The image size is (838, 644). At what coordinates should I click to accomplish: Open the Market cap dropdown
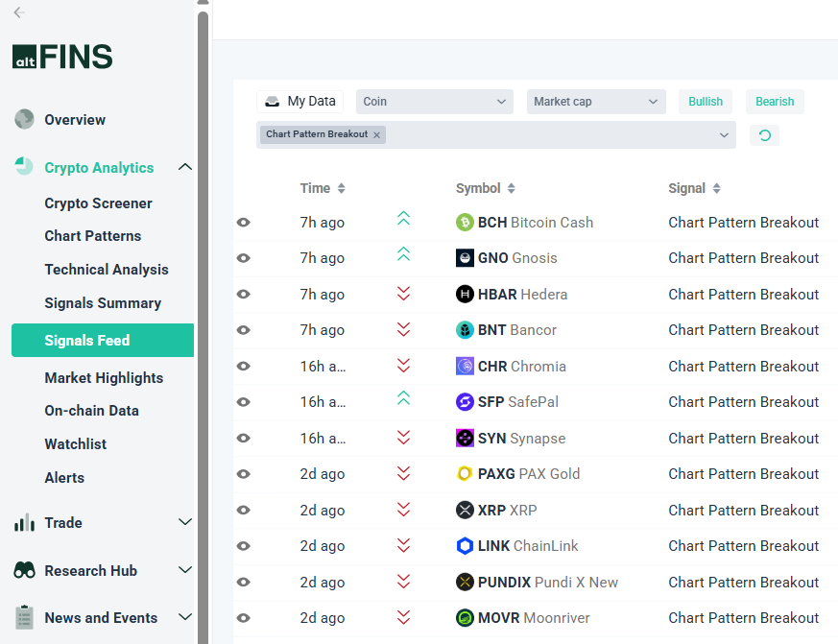(x=596, y=102)
